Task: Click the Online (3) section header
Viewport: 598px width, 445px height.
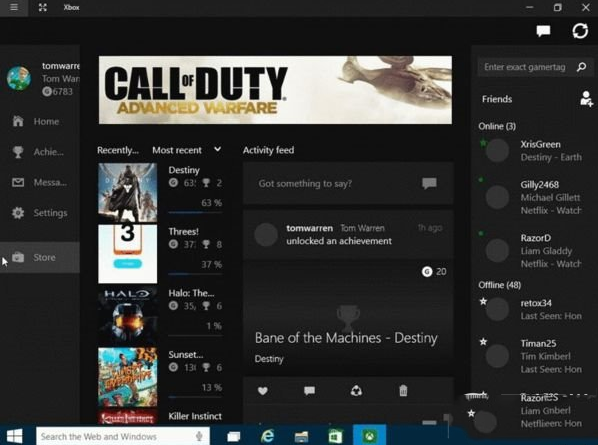Action: tap(497, 126)
